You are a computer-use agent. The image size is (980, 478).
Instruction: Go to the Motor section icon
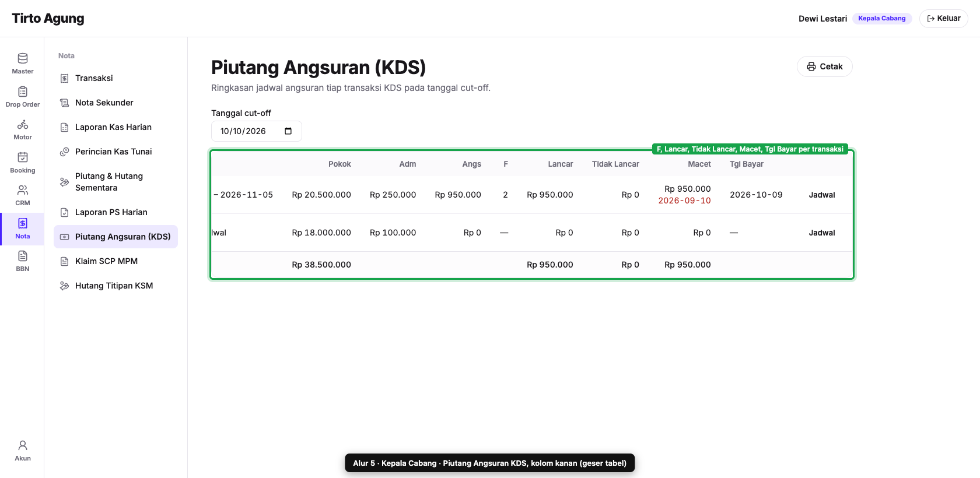23,124
